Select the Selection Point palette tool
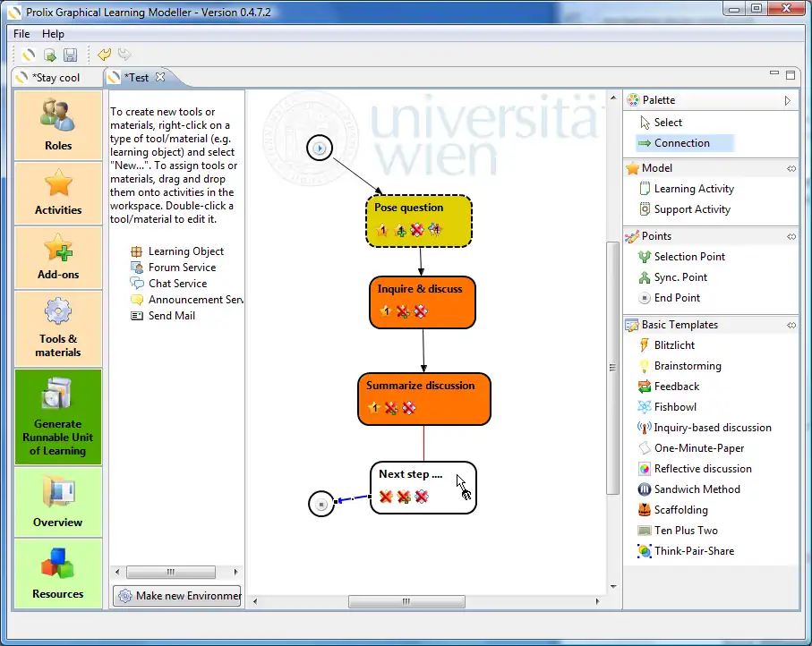The image size is (812, 646). click(688, 257)
